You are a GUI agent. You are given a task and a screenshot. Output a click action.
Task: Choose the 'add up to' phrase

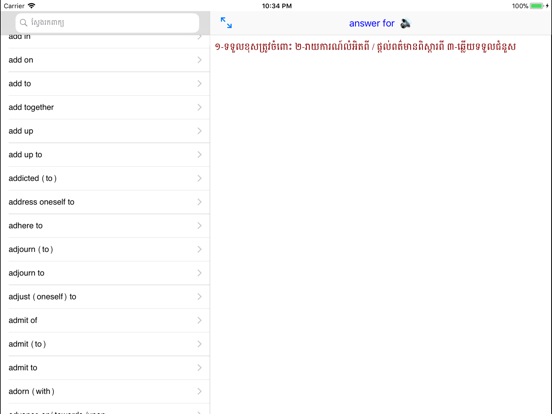click(105, 155)
